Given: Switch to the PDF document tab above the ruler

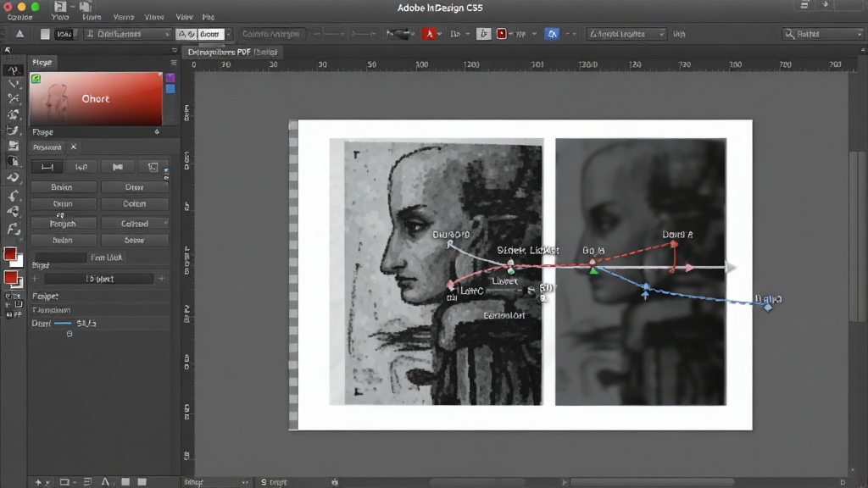Looking at the screenshot, I should (x=232, y=52).
